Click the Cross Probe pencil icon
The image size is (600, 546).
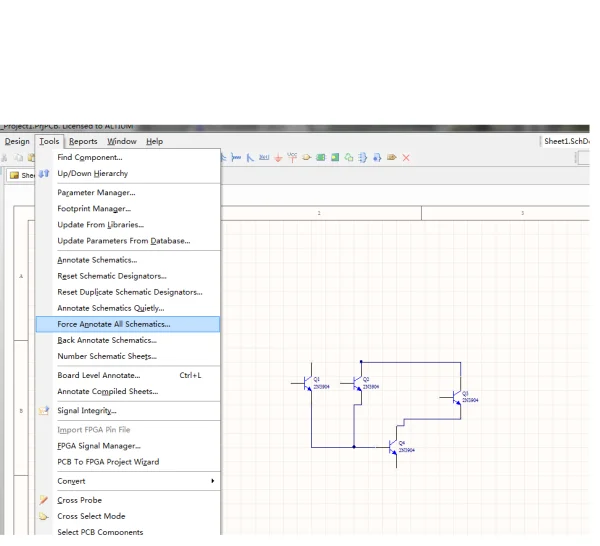pos(44,500)
